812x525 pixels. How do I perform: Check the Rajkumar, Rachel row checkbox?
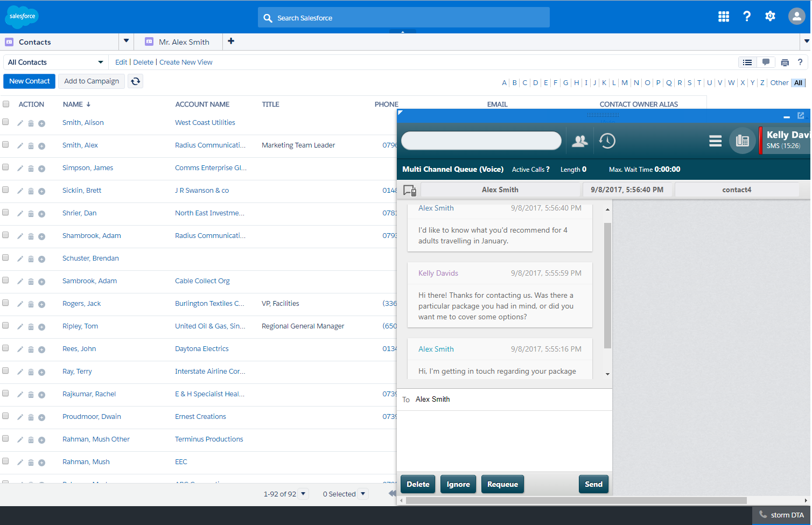(x=5, y=394)
